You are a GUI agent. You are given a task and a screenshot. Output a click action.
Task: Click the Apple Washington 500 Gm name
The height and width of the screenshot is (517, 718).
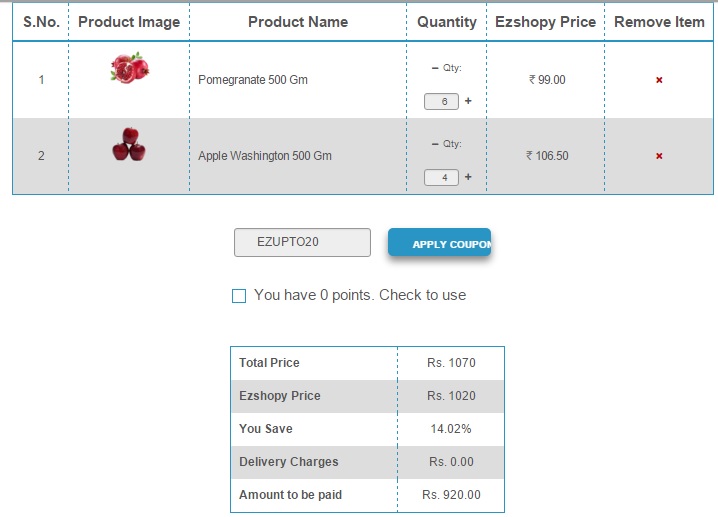pos(265,156)
